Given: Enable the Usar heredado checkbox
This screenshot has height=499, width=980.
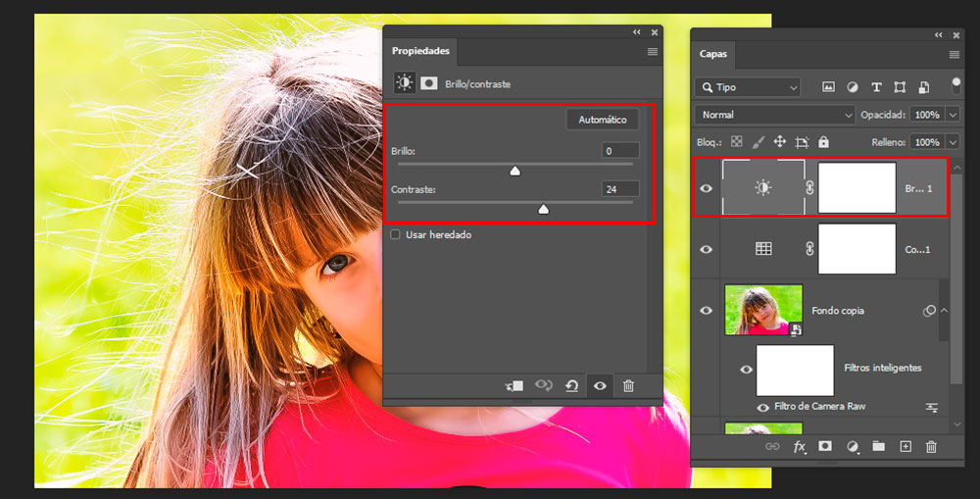Looking at the screenshot, I should point(395,235).
